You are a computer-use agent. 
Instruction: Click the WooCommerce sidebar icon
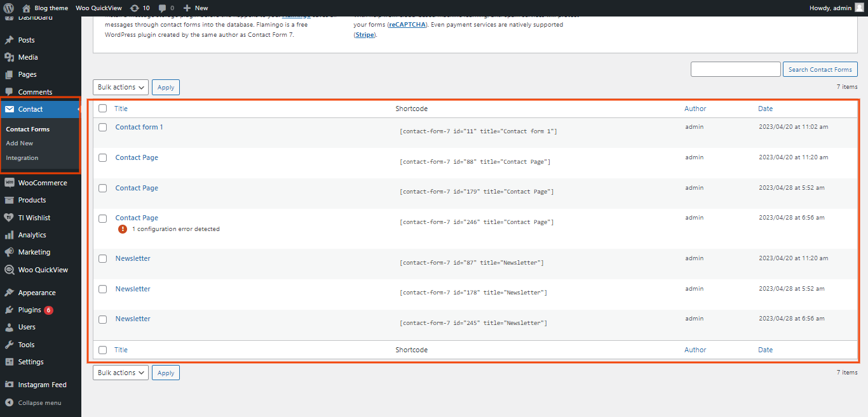[9, 183]
